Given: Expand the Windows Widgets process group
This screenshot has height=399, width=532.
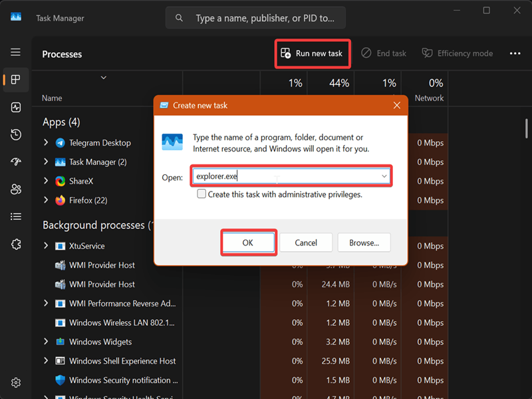Looking at the screenshot, I should pos(46,341).
